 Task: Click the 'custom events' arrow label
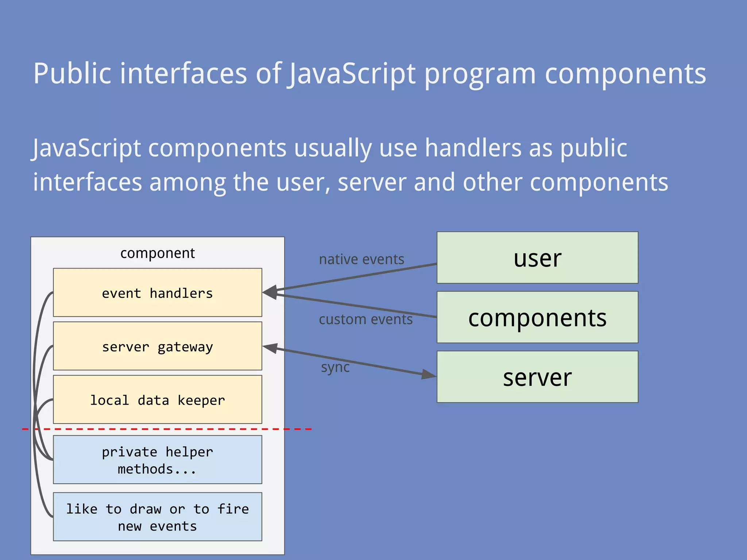365,319
